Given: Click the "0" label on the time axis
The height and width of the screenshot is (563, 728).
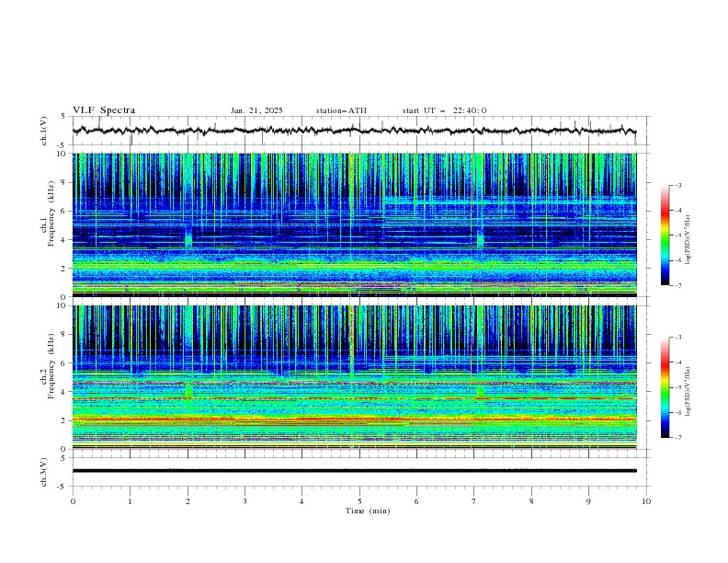Looking at the screenshot, I should click(73, 501).
